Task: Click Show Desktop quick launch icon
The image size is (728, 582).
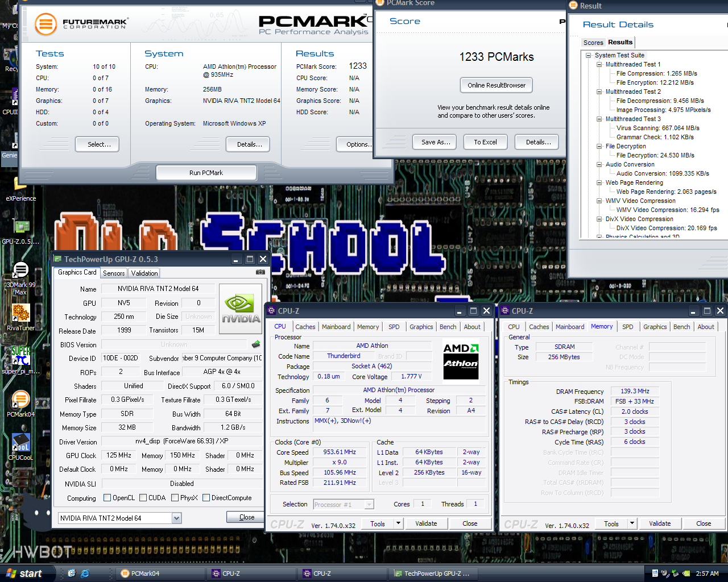Action: coord(72,573)
